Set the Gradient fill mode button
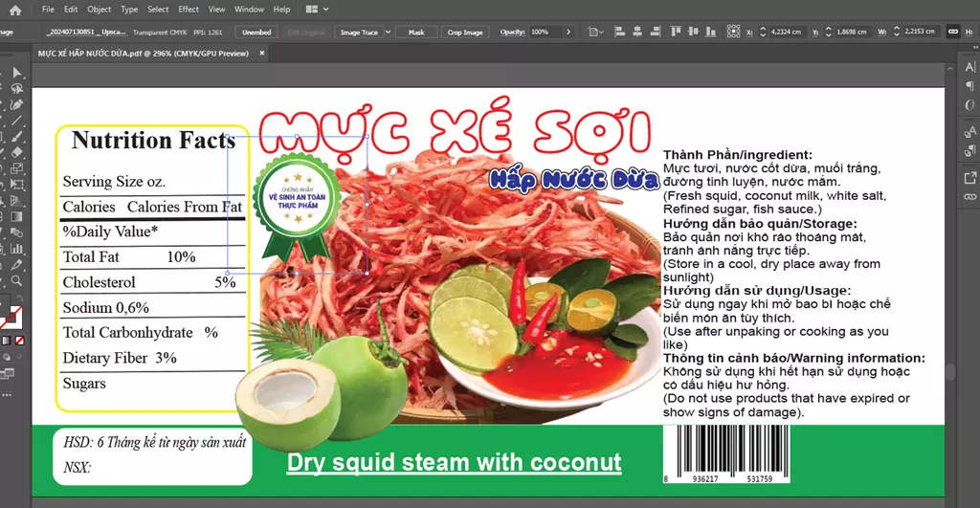Screen dimensions: 980x508 point(7,341)
